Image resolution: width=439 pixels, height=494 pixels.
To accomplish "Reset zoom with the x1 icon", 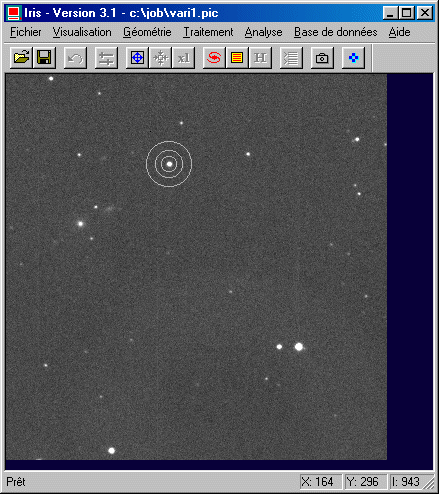I will pyautogui.click(x=183, y=58).
